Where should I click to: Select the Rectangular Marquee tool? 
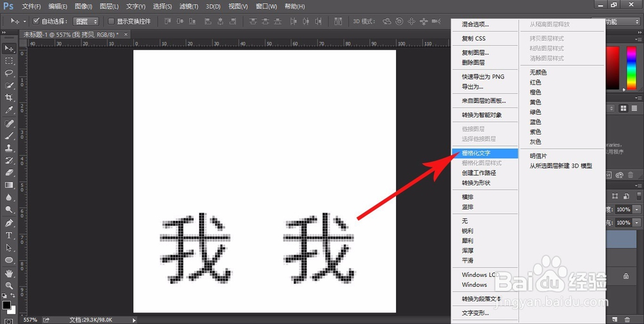(x=9, y=61)
